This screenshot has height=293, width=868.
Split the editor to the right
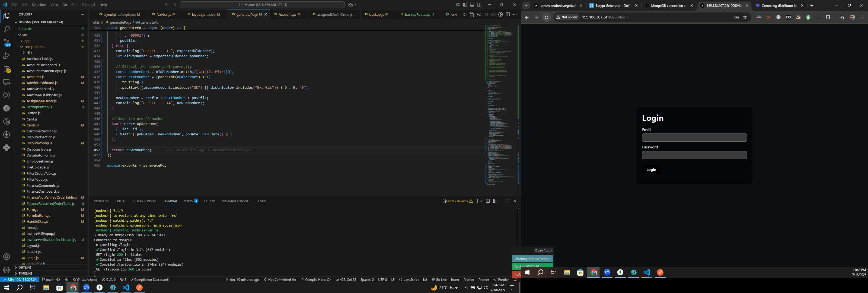pyautogui.click(x=508, y=14)
